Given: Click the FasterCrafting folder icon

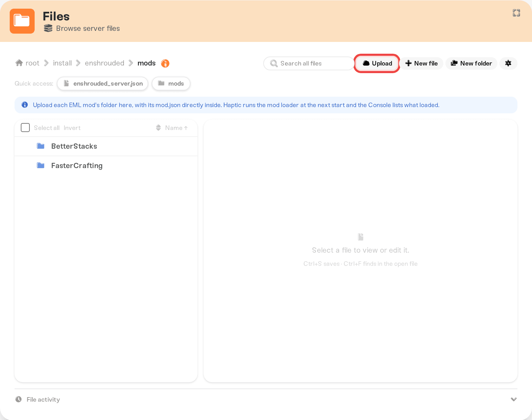Looking at the screenshot, I should coord(41,165).
